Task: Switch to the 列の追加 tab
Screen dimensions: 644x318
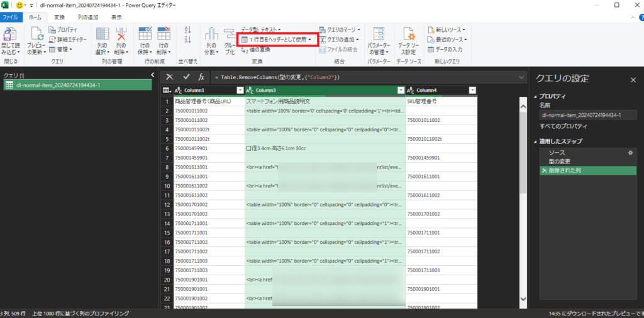Action: pos(88,17)
